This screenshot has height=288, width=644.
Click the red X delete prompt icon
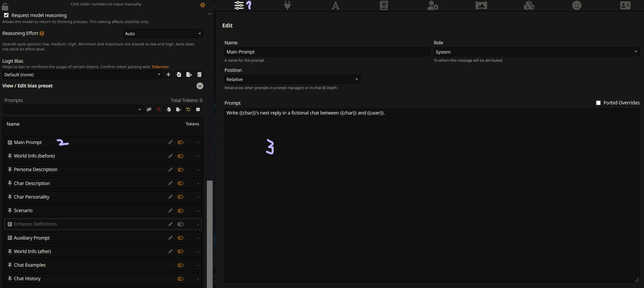[x=159, y=109]
